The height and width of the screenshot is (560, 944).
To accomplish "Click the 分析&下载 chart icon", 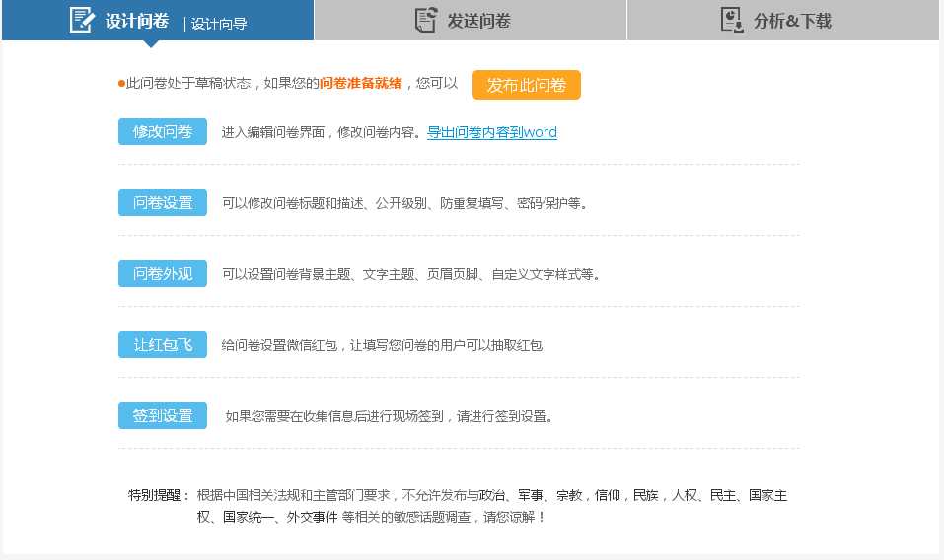I will 732,20.
